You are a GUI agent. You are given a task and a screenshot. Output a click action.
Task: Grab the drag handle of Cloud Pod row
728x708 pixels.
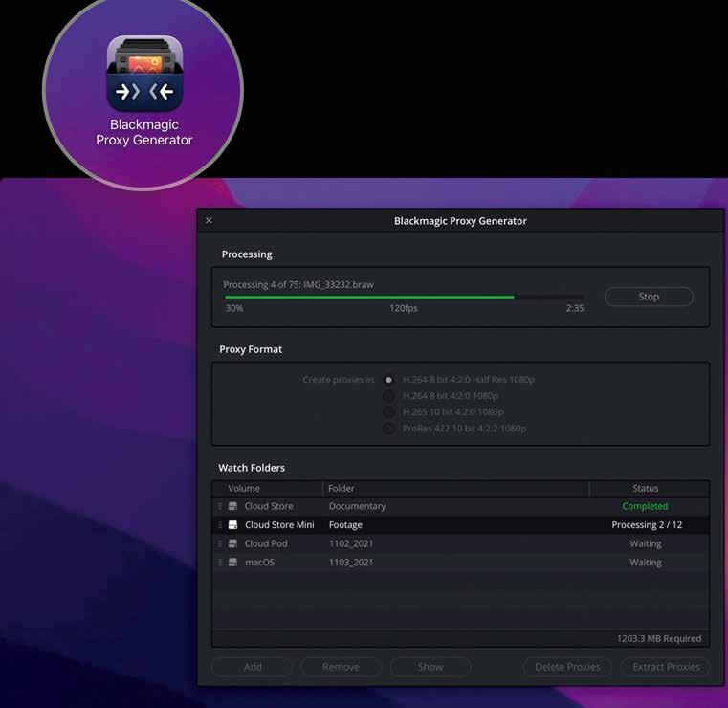[220, 543]
